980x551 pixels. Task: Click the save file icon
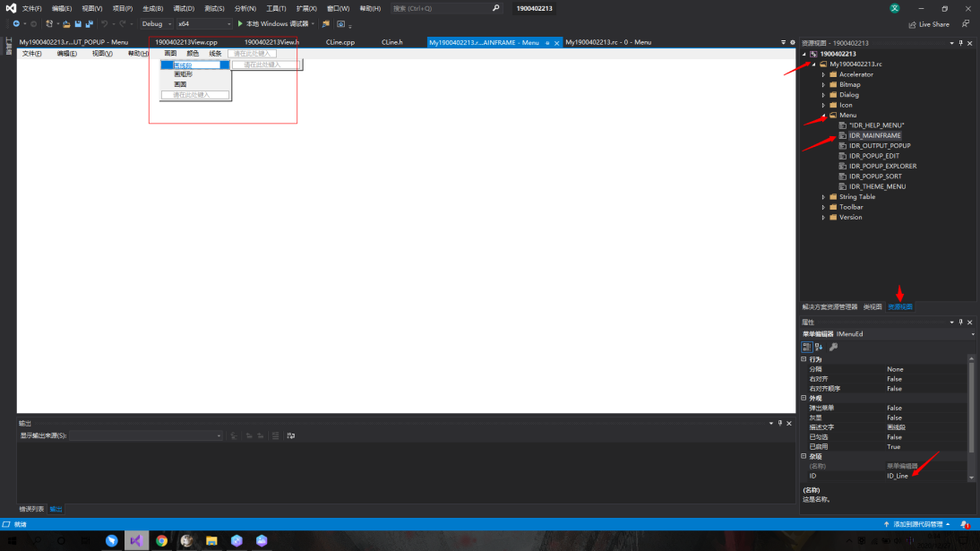[78, 24]
